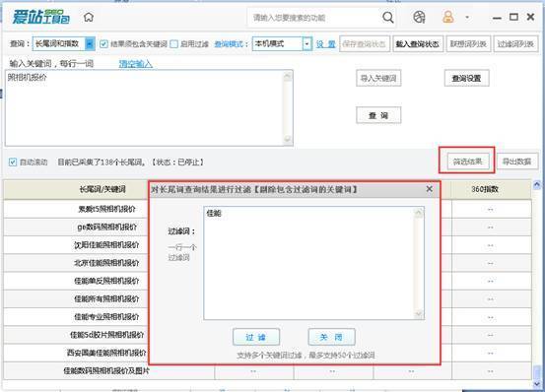Screen dimensions: 545x392
Task: Click the 筛选结果 button
Action: click(x=468, y=162)
